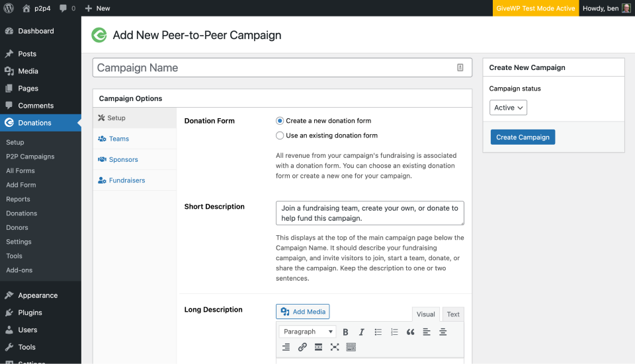The height and width of the screenshot is (364, 635).
Task: Select Create a new donation form radio
Action: (280, 121)
